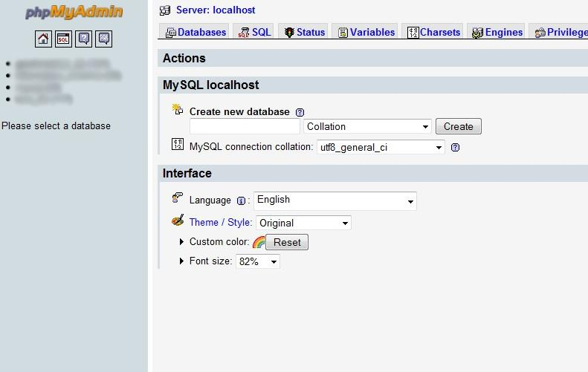Screen dimensions: 588x372
Task: Open SQL documentation icon in sidebar
Action: [103, 39]
